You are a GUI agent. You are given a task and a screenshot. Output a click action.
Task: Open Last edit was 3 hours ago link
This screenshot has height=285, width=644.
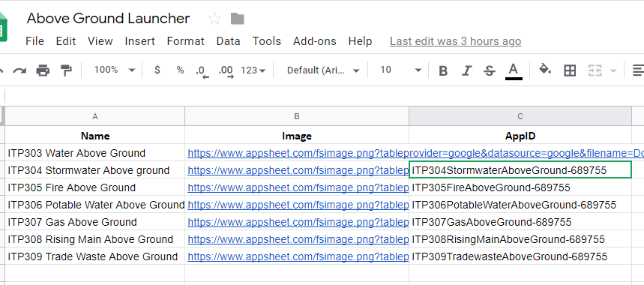point(456,41)
